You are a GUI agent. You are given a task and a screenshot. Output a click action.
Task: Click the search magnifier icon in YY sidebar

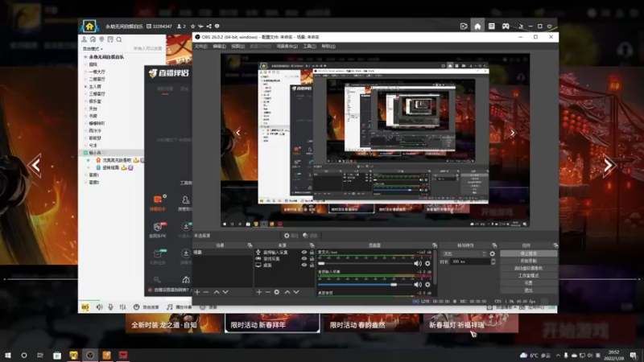(118, 39)
